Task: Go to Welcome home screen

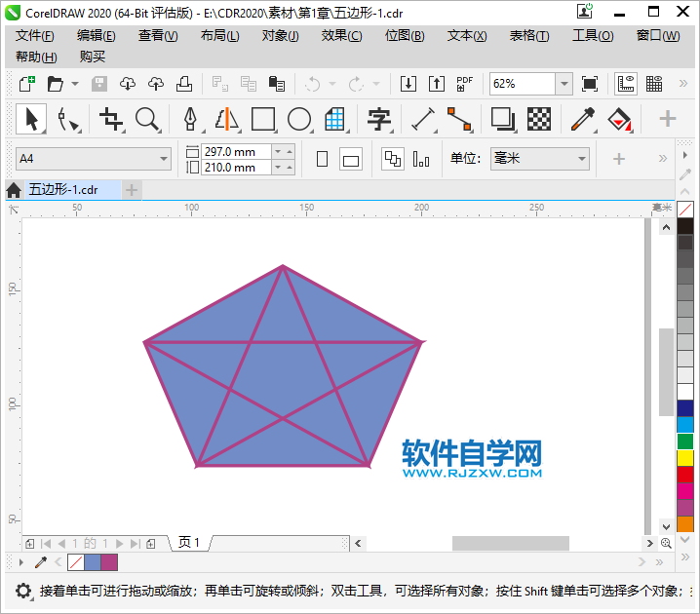Action: (x=14, y=190)
